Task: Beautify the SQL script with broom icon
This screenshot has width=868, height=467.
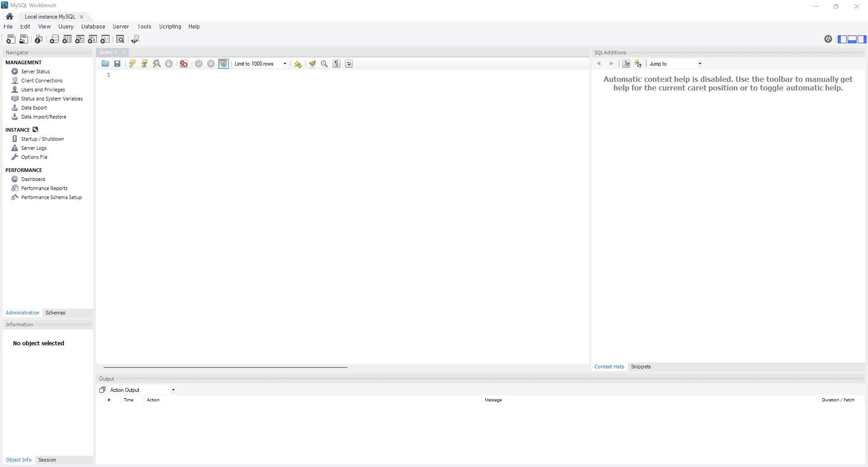Action: coord(312,64)
